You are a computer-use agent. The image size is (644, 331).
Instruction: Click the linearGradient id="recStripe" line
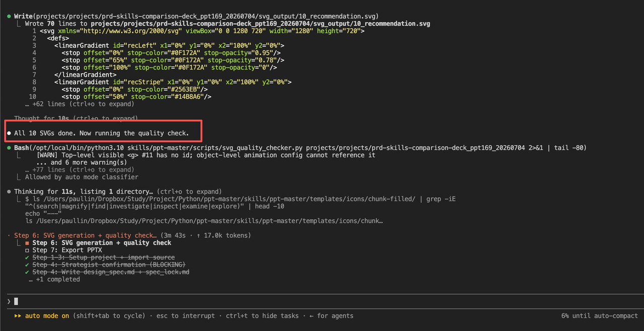pos(173,82)
